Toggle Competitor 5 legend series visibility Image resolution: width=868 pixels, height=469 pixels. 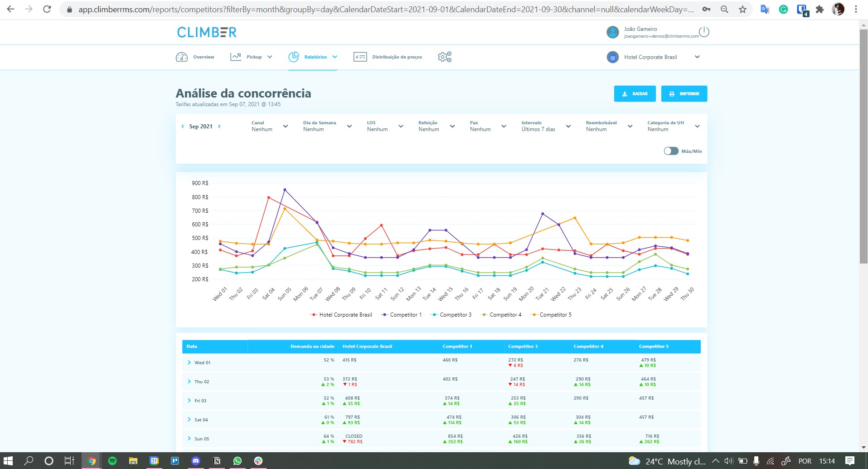(551, 315)
